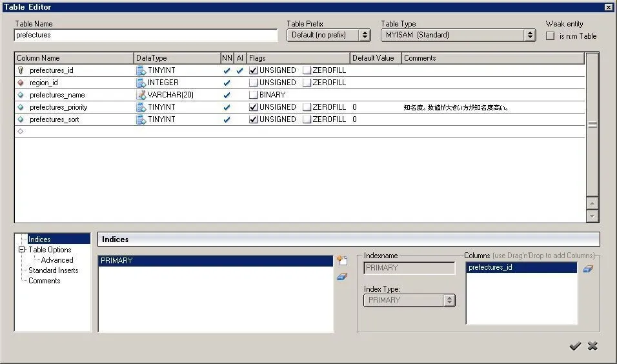Click the Table Name input field
This screenshot has height=364, width=617.
pyautogui.click(x=146, y=35)
